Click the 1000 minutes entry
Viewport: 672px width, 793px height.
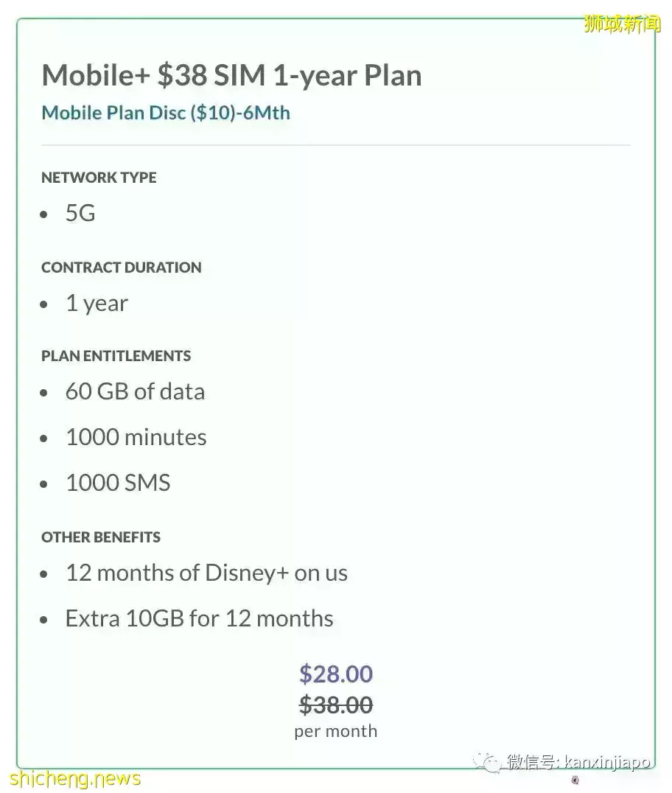(x=136, y=438)
